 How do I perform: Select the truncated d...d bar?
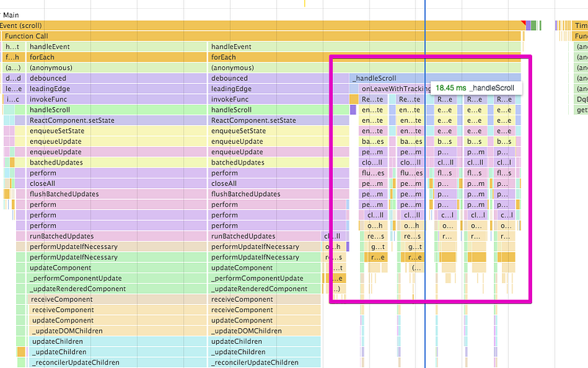(x=13, y=78)
